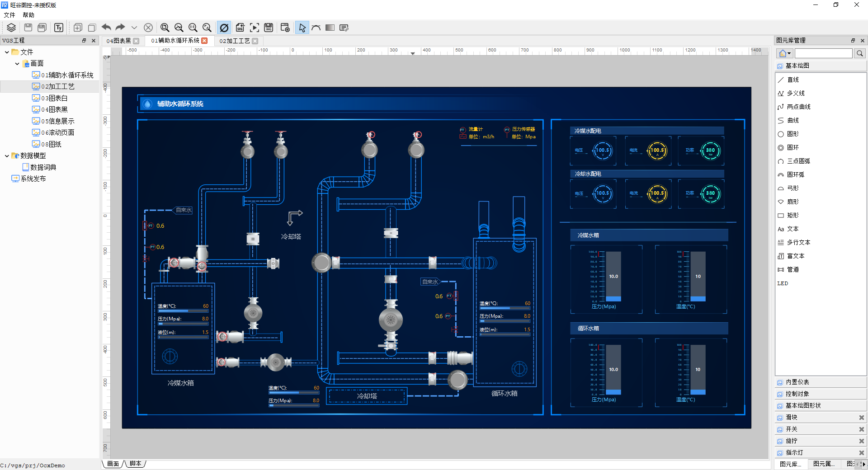The height and width of the screenshot is (470, 868).
Task: Expand the 控制对象 library section
Action: click(821, 394)
